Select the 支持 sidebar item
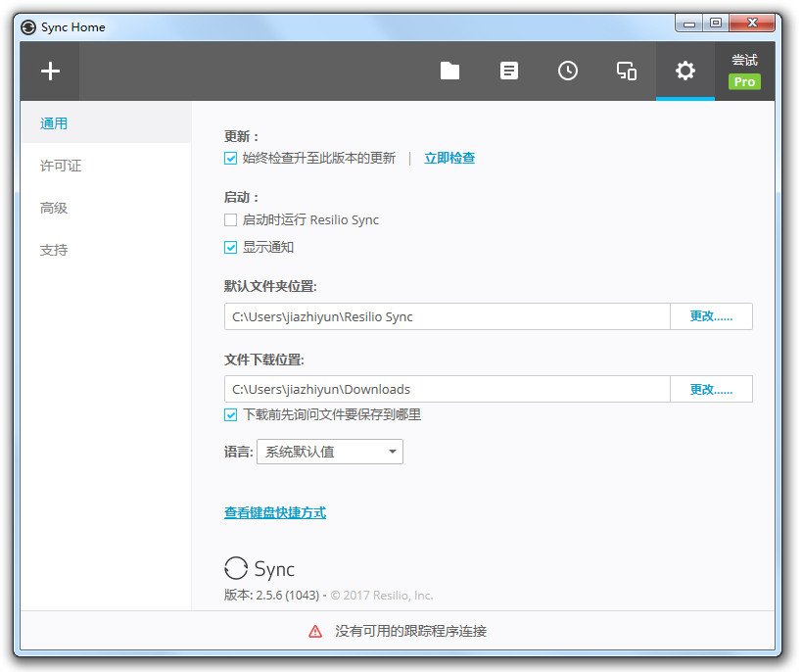 53,250
